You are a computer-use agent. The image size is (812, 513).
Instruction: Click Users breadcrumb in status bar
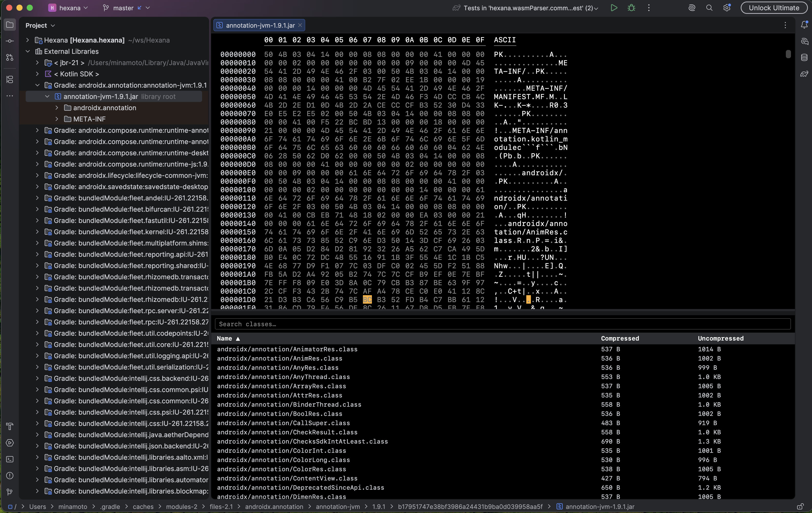coord(37,507)
